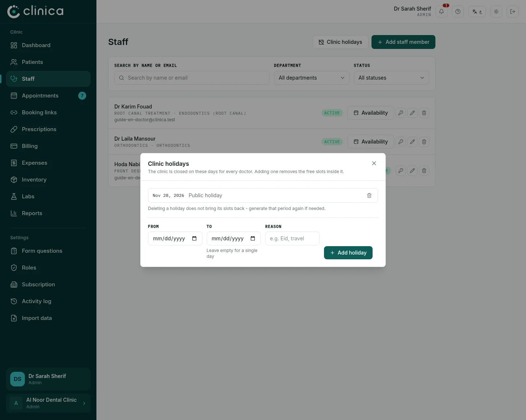Close the Clinic holidays dialog
Image resolution: width=526 pixels, height=420 pixels.
pyautogui.click(x=374, y=163)
